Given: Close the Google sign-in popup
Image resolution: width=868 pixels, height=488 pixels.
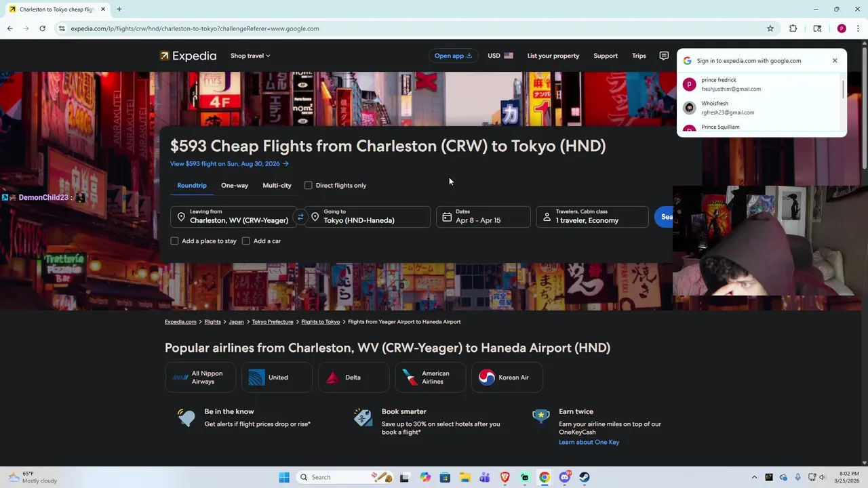Looking at the screenshot, I should click(835, 60).
